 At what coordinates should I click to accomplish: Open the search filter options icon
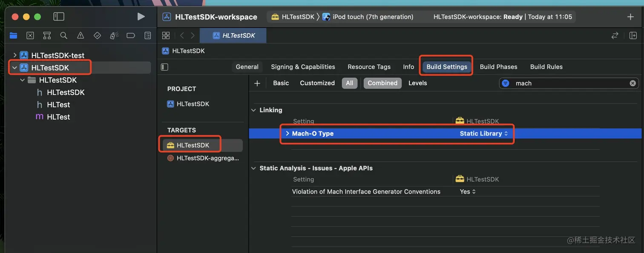coord(506,83)
